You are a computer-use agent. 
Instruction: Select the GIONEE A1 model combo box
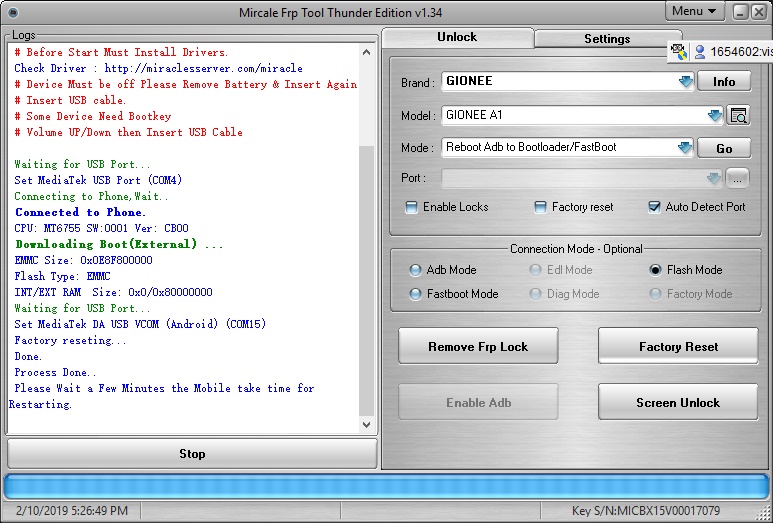tap(582, 115)
